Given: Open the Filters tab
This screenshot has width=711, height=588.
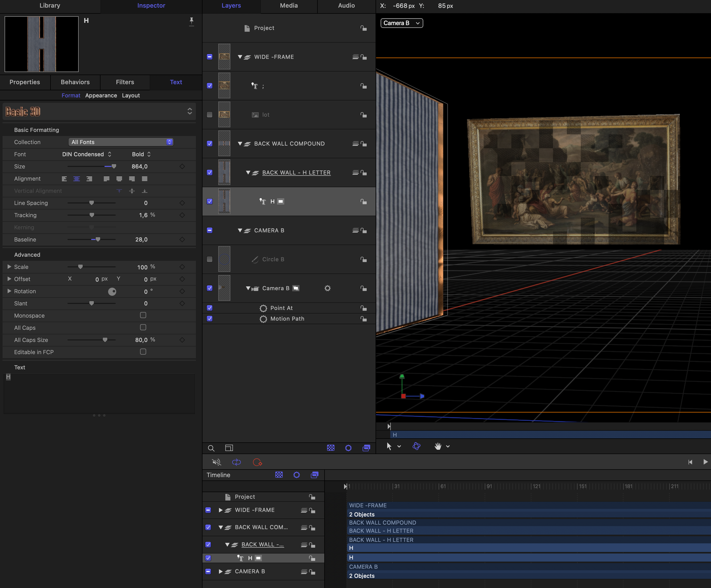Looking at the screenshot, I should [x=125, y=82].
